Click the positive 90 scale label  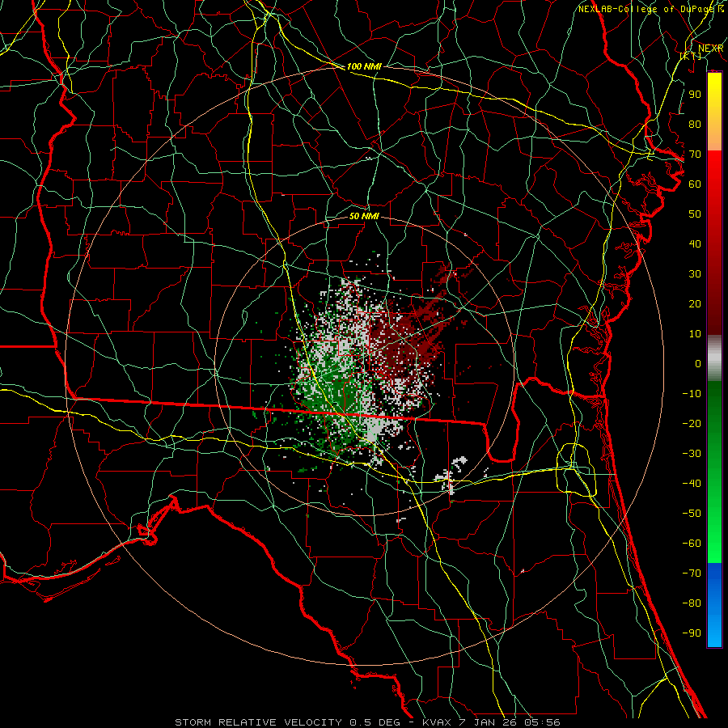coord(695,95)
